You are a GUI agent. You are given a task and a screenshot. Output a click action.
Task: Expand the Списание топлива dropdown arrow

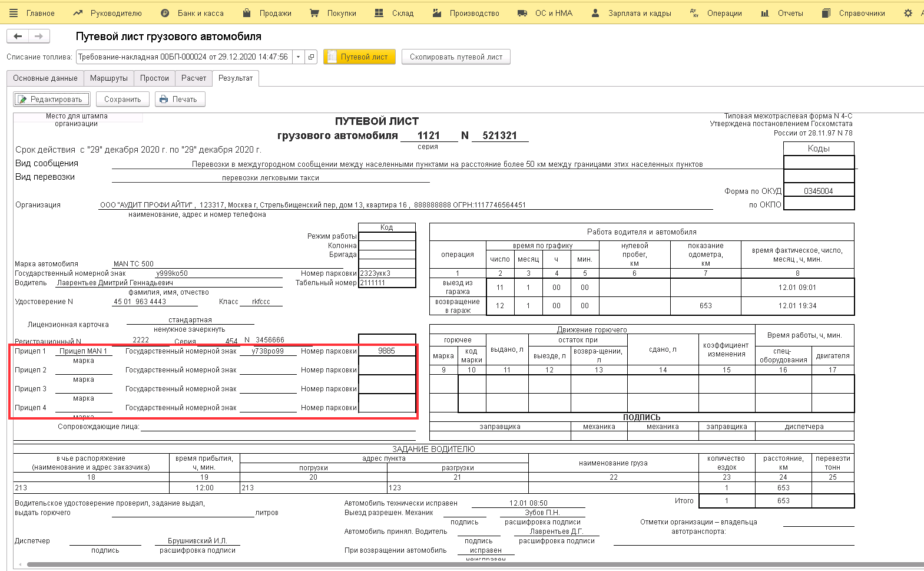299,57
